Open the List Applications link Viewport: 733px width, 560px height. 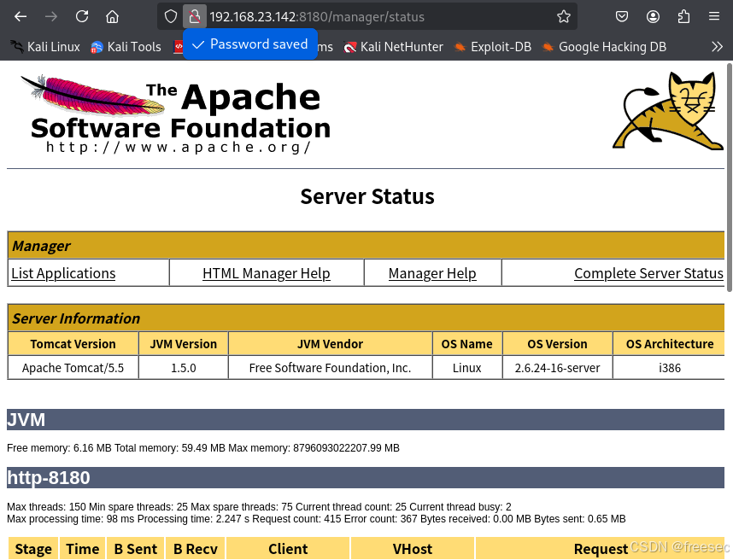coord(63,273)
